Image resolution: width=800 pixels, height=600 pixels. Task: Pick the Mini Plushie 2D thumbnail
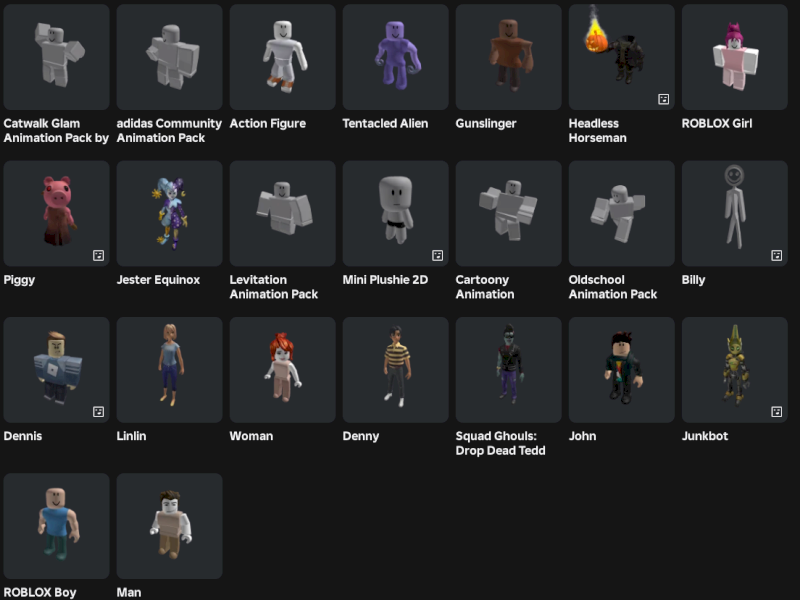(x=395, y=213)
